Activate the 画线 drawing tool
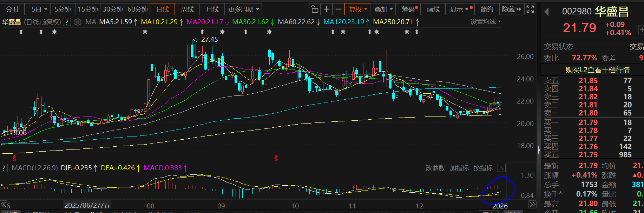The height and width of the screenshot is (213, 644). coord(433,9)
